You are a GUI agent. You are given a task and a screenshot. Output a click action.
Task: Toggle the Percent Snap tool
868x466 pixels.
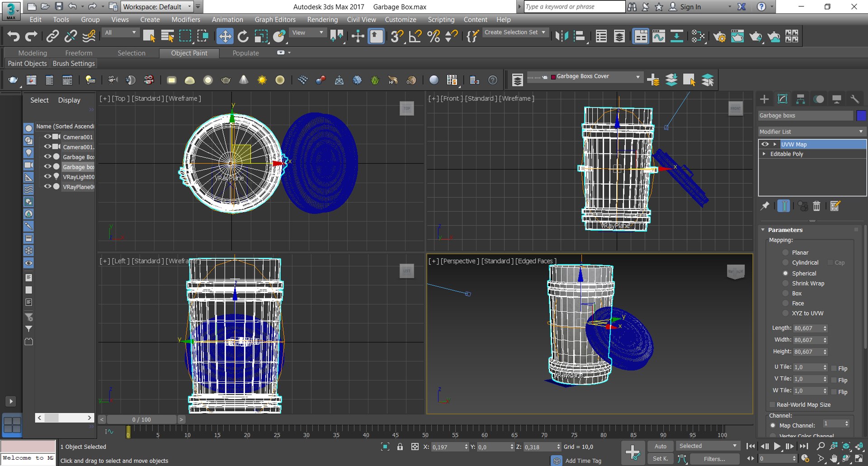click(x=434, y=36)
